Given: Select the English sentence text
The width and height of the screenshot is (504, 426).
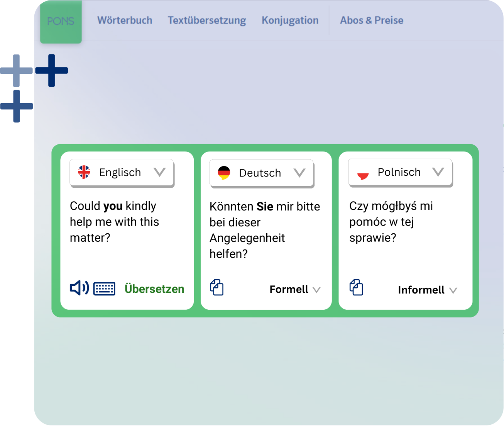Looking at the screenshot, I should pyautogui.click(x=114, y=222).
